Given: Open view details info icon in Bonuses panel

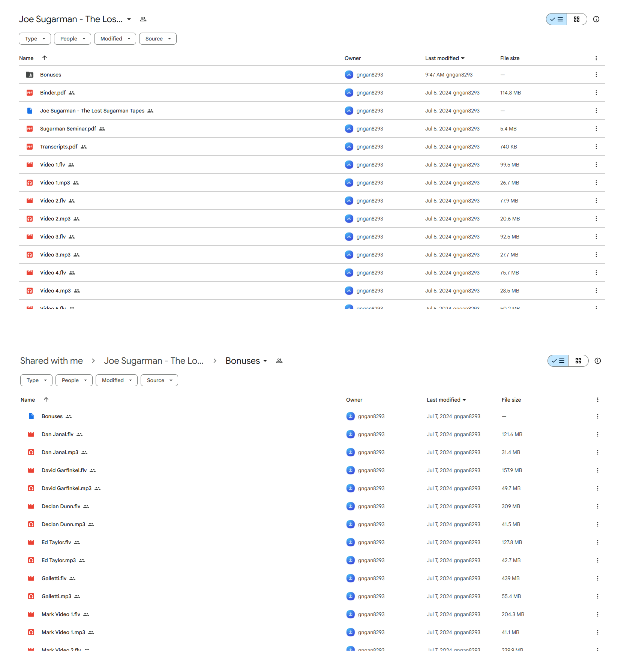Looking at the screenshot, I should click(x=598, y=361).
